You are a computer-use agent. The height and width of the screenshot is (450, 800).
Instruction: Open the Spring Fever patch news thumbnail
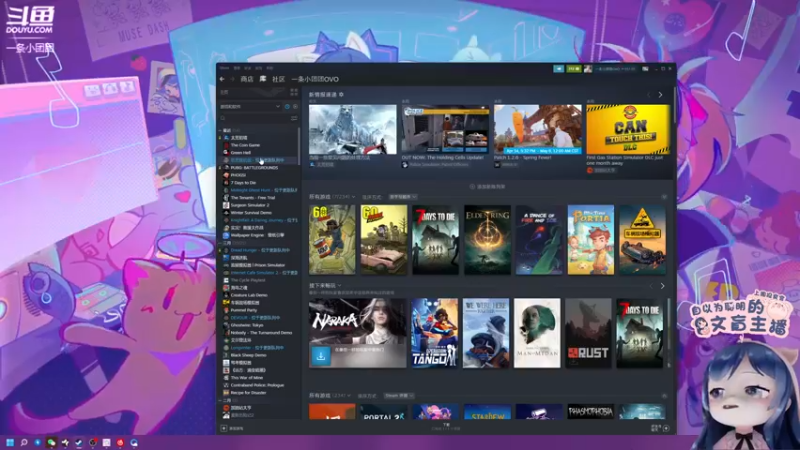coord(537,129)
